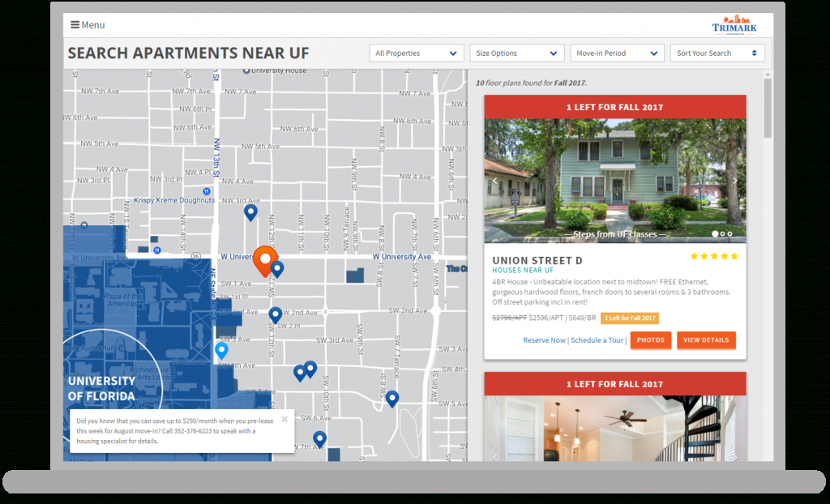Viewport: 830px width, 504px height.
Task: Show next photo with right carousel arrow
Action: pyautogui.click(x=735, y=181)
